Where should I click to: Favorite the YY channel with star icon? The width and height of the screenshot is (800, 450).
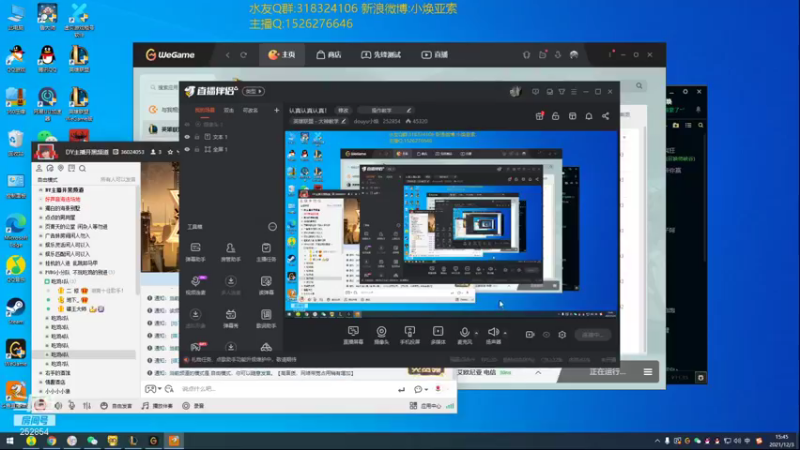[170, 152]
